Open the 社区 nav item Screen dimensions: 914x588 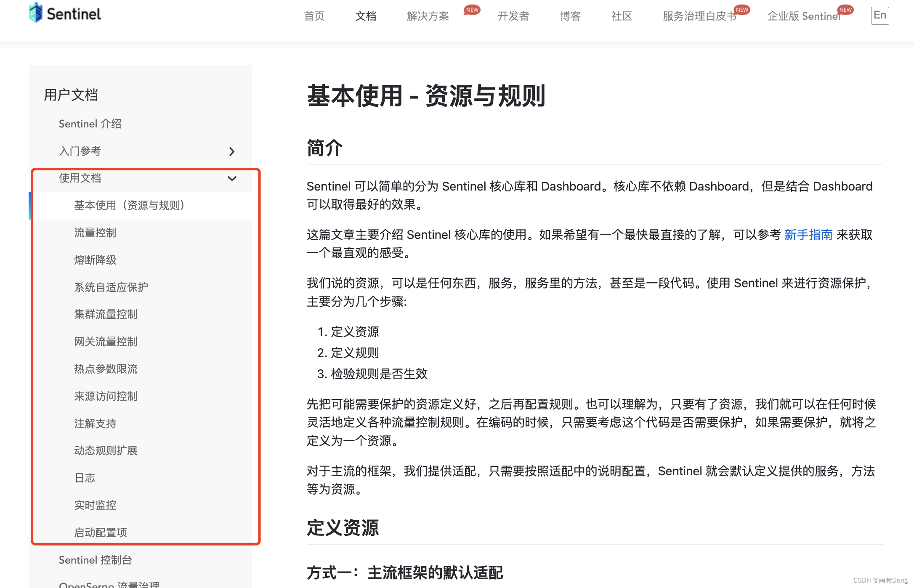tap(622, 16)
